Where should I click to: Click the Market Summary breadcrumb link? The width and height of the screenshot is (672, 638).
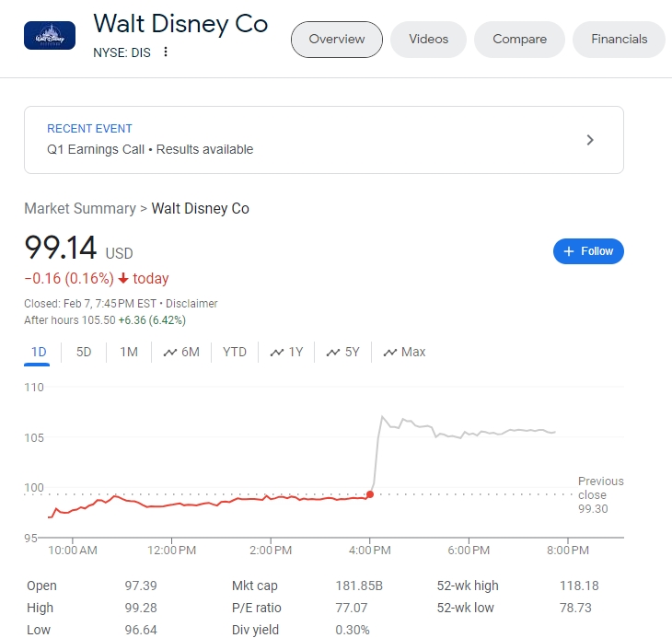click(80, 208)
